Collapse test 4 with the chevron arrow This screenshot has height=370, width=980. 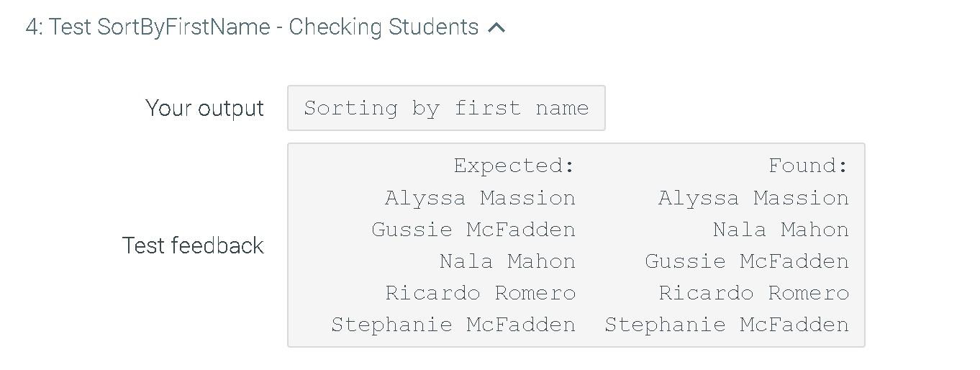(x=496, y=28)
